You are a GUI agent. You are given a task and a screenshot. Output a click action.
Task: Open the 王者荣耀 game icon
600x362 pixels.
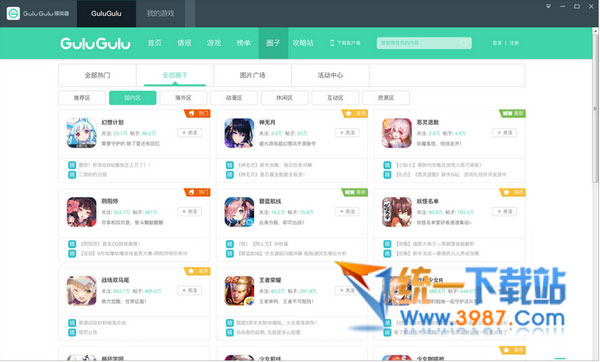point(239,291)
